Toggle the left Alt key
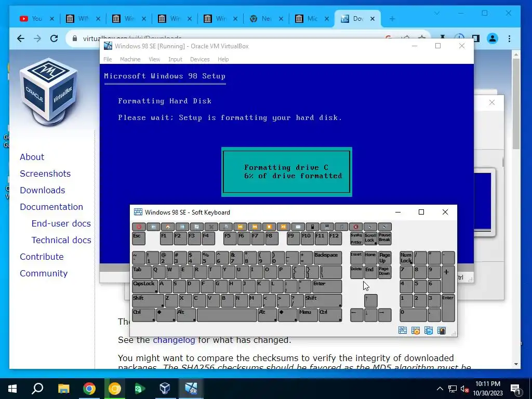This screenshot has width=532, height=399. click(x=186, y=315)
